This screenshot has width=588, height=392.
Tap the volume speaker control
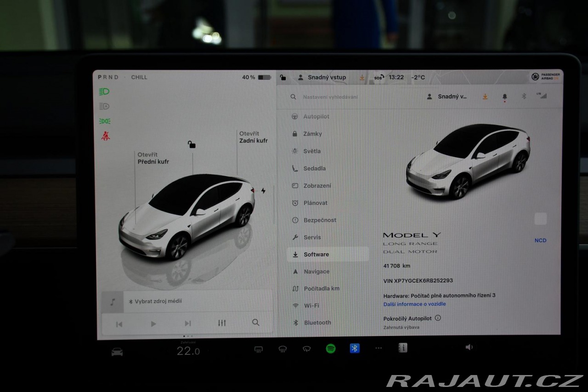tap(469, 347)
